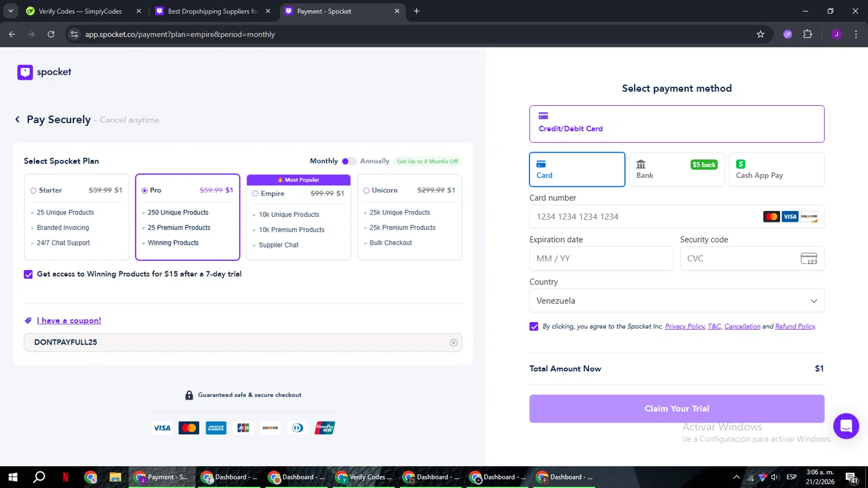
Task: Switch to Best Dropshipping Suppliers tab
Action: tap(212, 11)
